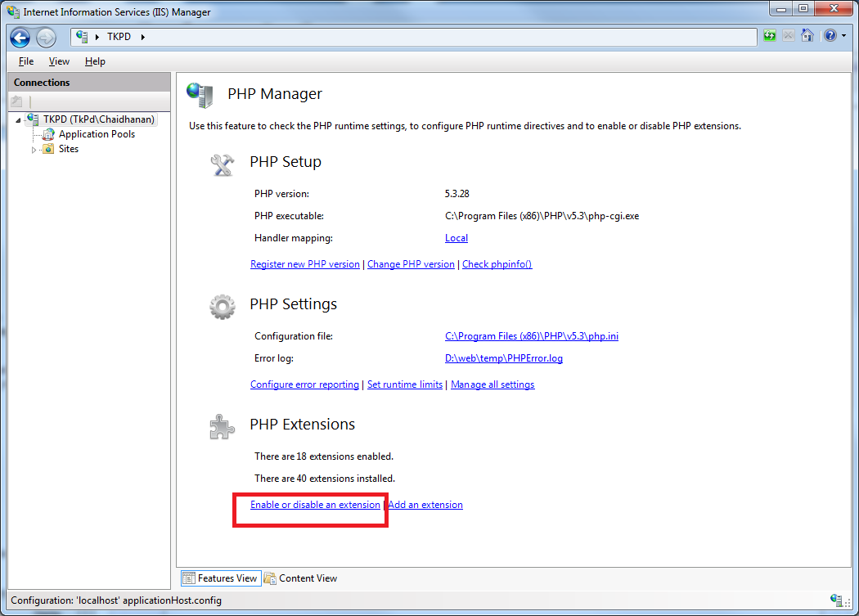The width and height of the screenshot is (859, 616).
Task: Click the Connections panel header
Action: pos(89,82)
